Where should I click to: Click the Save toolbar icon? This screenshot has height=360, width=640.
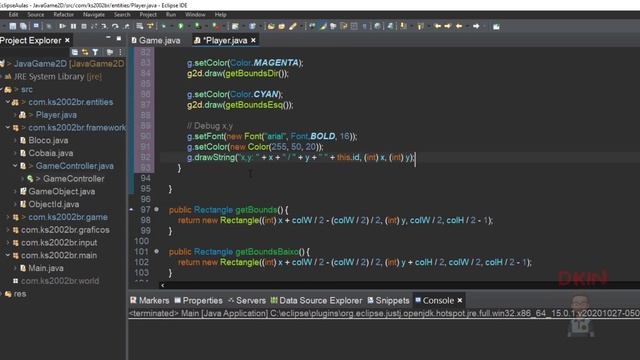[13, 26]
